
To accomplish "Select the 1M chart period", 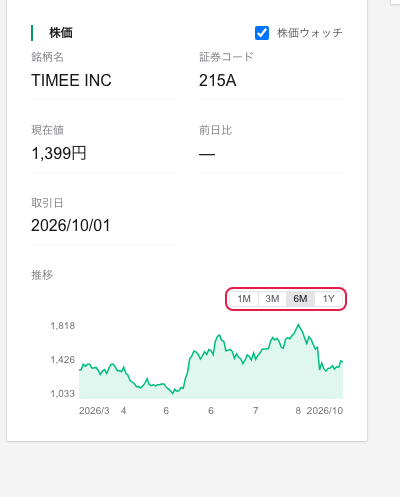I will pyautogui.click(x=244, y=299).
